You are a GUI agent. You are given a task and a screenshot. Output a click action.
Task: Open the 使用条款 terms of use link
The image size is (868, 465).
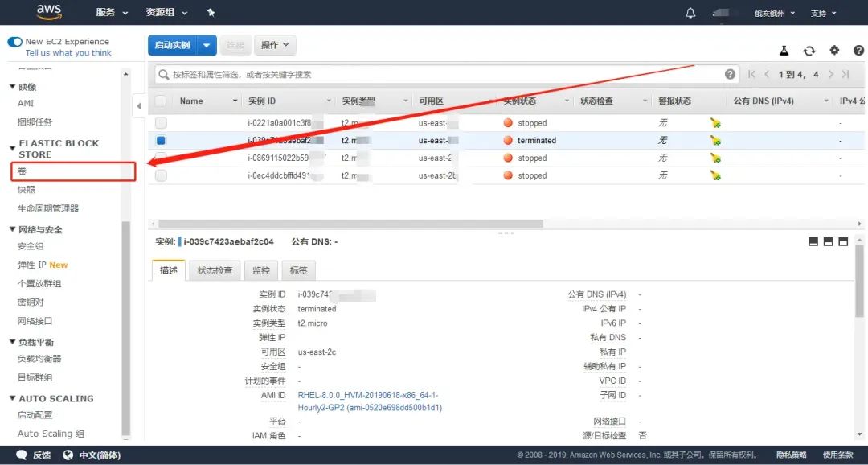(837, 455)
